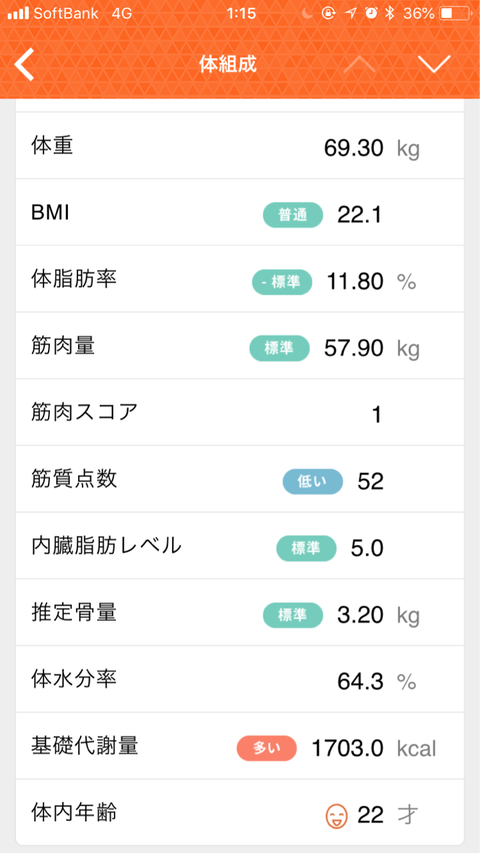Tap the Bluetooth icon in status bar
Screen dimensions: 480x853
pos(389,14)
